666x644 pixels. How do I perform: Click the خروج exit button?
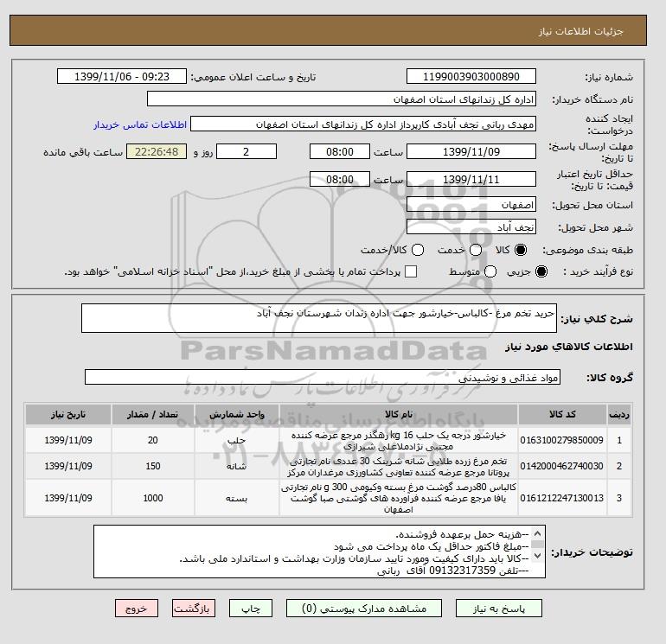[x=137, y=609]
